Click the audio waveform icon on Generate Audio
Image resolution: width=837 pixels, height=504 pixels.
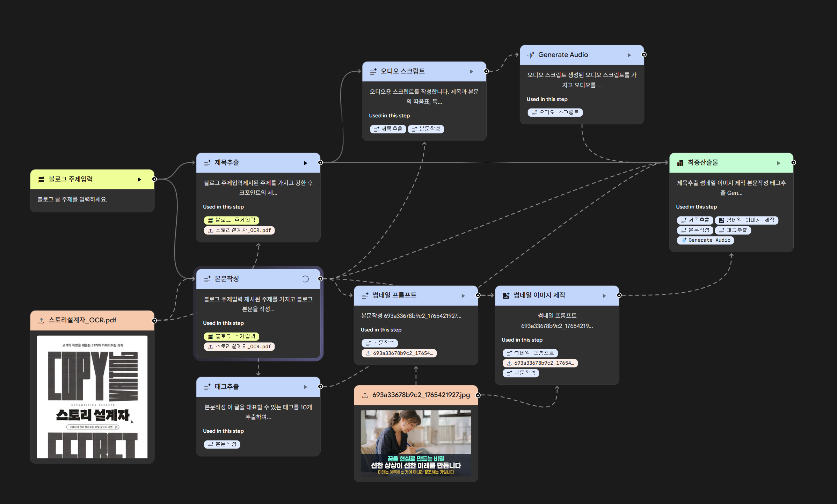(531, 55)
